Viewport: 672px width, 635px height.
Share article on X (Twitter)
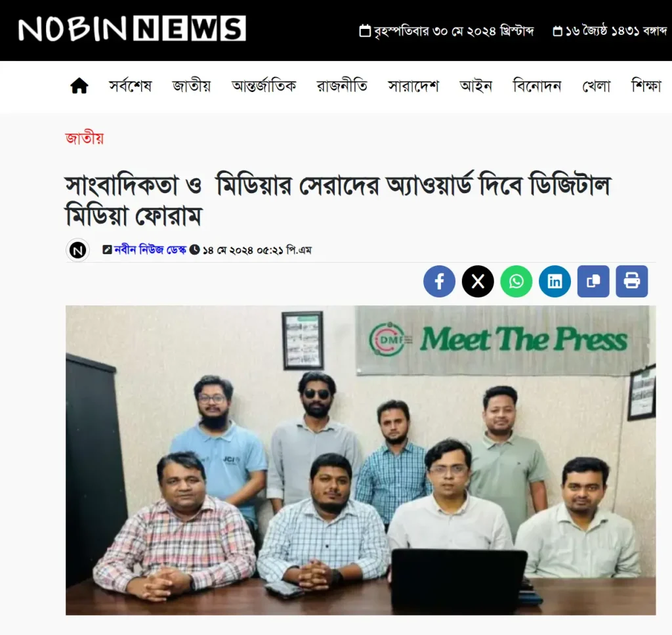click(478, 281)
